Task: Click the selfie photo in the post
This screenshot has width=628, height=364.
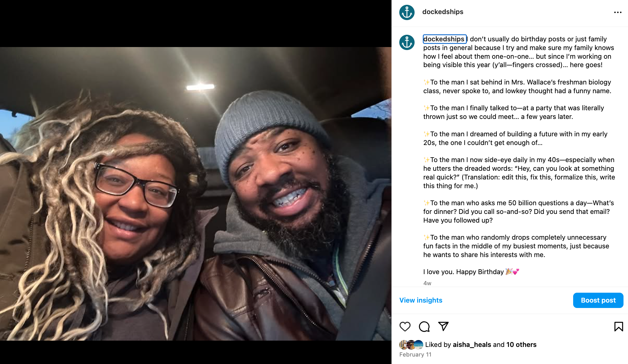Action: [x=196, y=194]
